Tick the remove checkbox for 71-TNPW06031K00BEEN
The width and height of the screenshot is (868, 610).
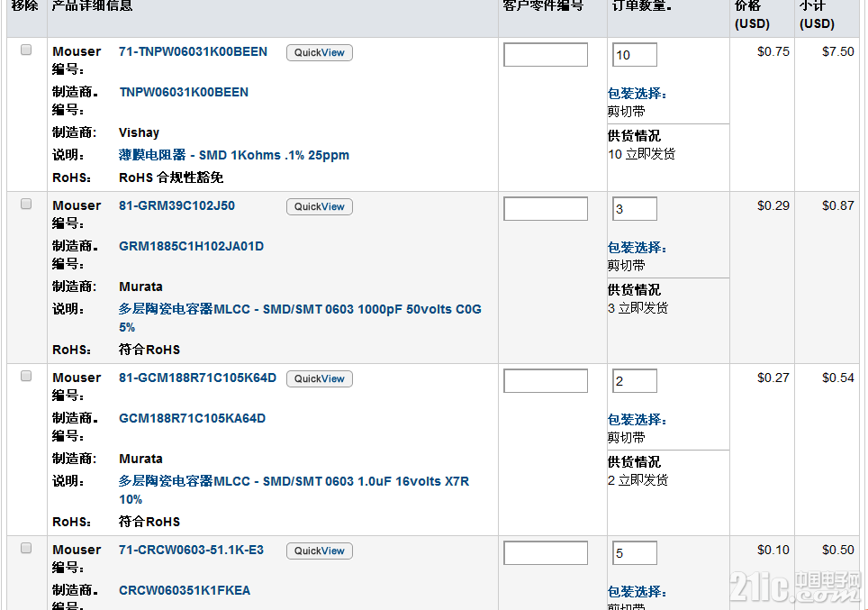[26, 50]
